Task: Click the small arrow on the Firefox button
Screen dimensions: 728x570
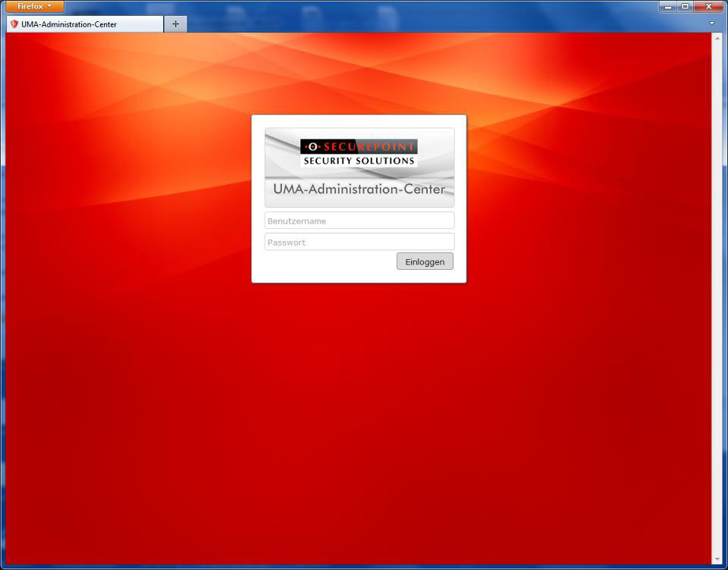Action: tap(50, 6)
